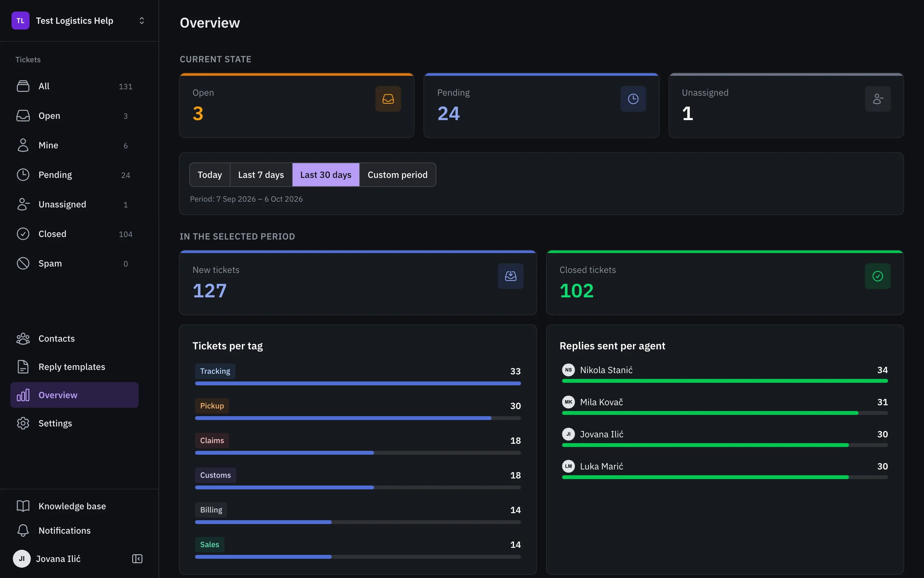924x578 pixels.
Task: Open the Knowledge base book icon
Action: coord(23,506)
